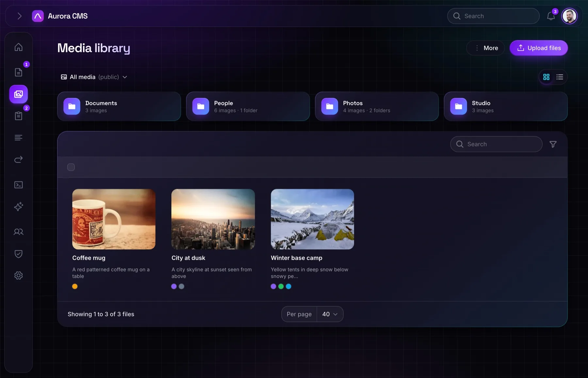Screen dimensions: 588x378
Task: Open the per page 40 dropdown
Action: pyautogui.click(x=330, y=314)
